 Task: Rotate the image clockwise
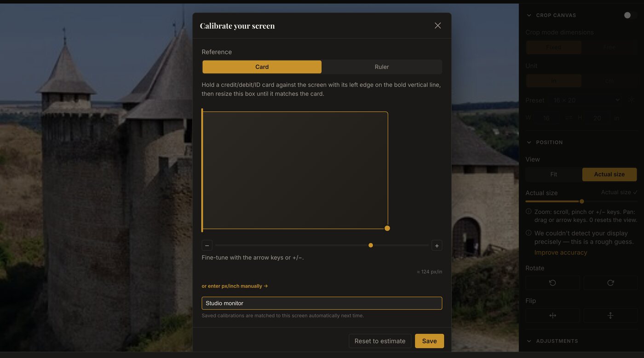[x=610, y=283]
